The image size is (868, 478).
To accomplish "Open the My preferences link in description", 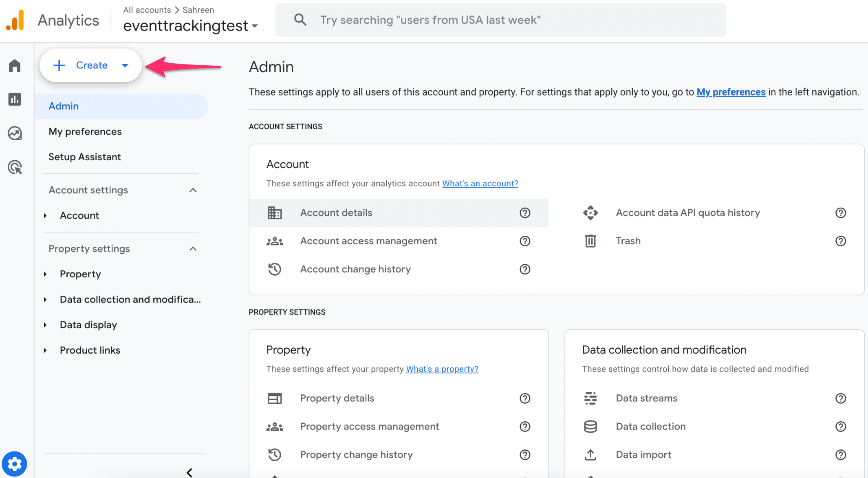I will pyautogui.click(x=731, y=92).
